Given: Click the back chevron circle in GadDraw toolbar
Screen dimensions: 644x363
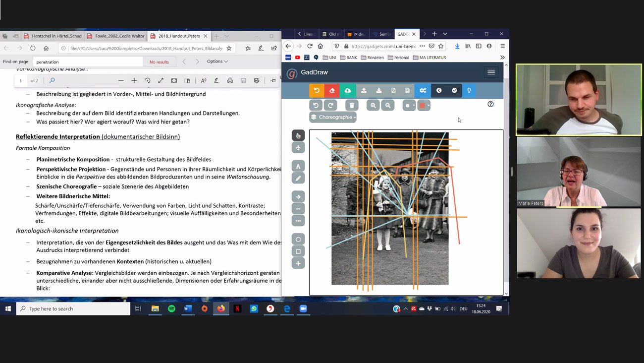Looking at the screenshot, I should 439,90.
